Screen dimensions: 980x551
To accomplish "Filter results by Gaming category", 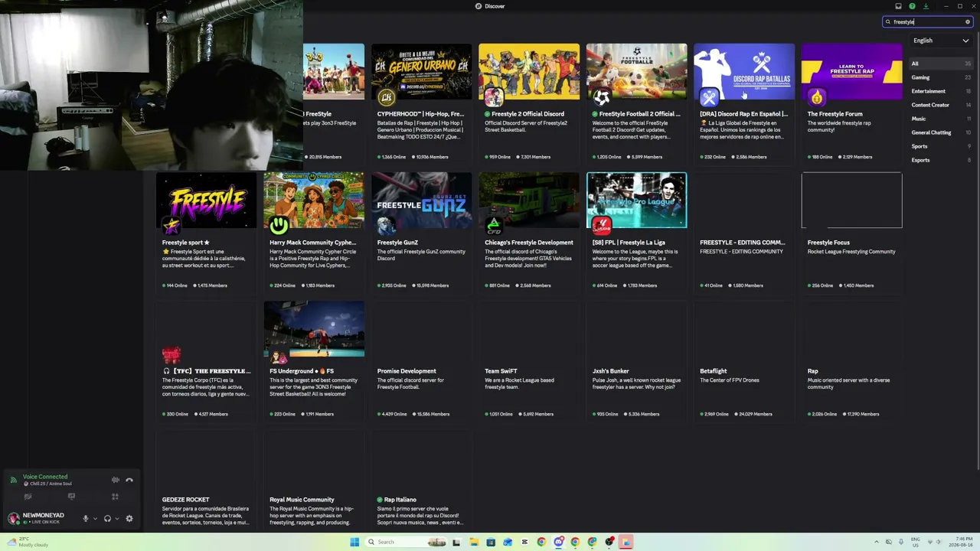I will click(942, 77).
